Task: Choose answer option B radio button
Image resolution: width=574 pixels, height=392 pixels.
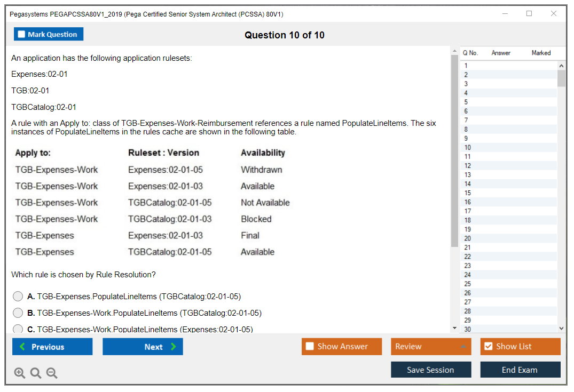Action: click(18, 313)
